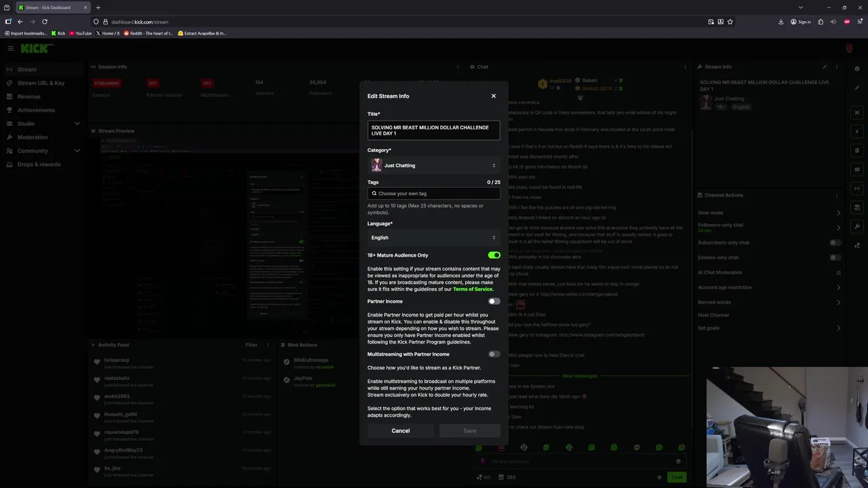The image size is (868, 488).
Task: Open the hamburger menu beside Kick logo
Action: click(x=11, y=48)
